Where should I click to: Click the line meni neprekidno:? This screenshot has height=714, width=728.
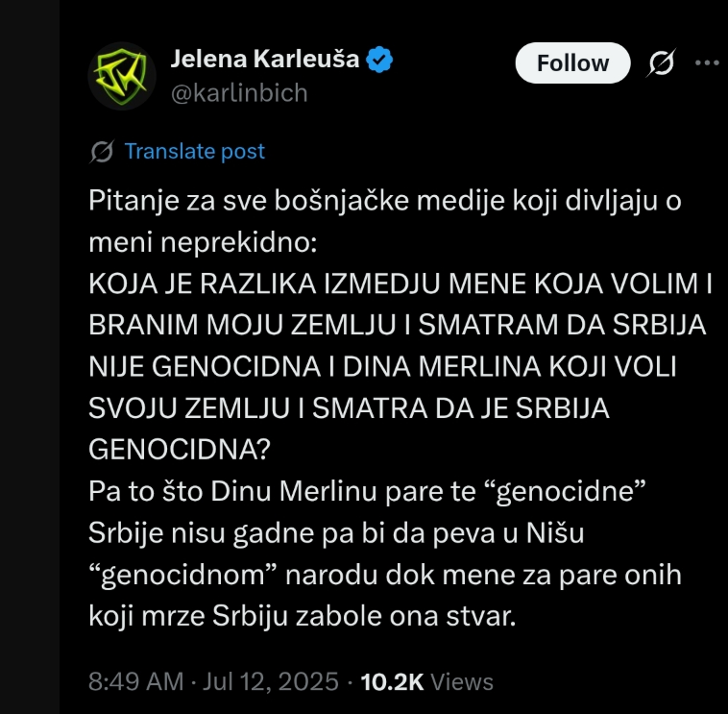203,242
